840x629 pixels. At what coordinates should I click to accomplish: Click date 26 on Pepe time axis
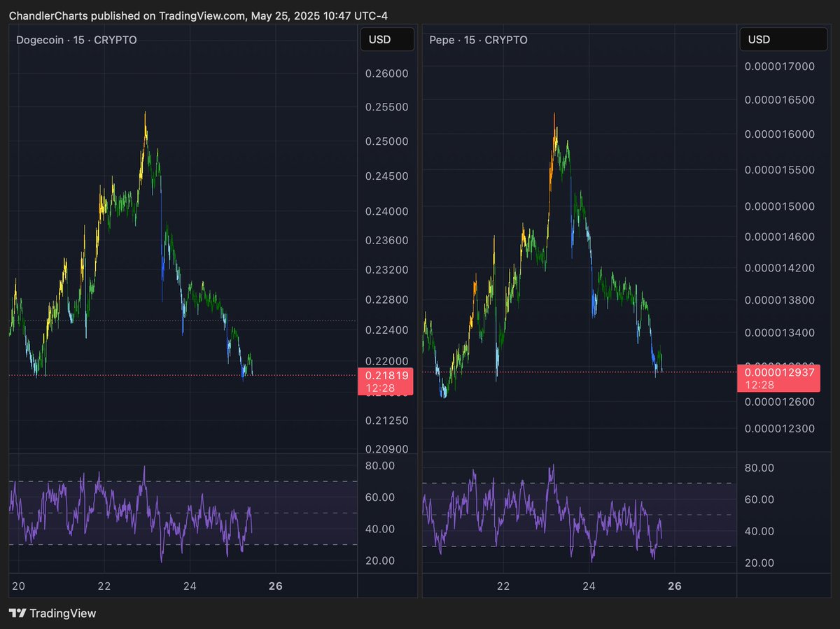tap(675, 586)
